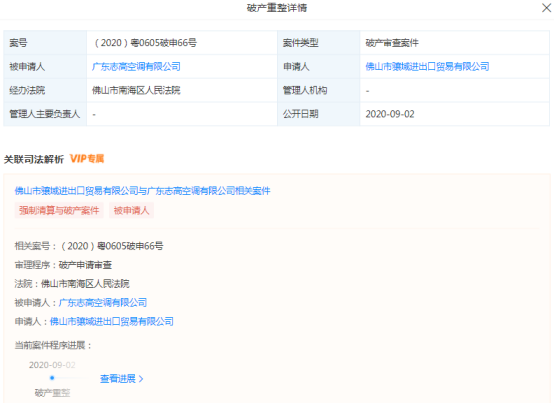Click 破产重整详情 dialog title
The image size is (554, 404).
[277, 8]
